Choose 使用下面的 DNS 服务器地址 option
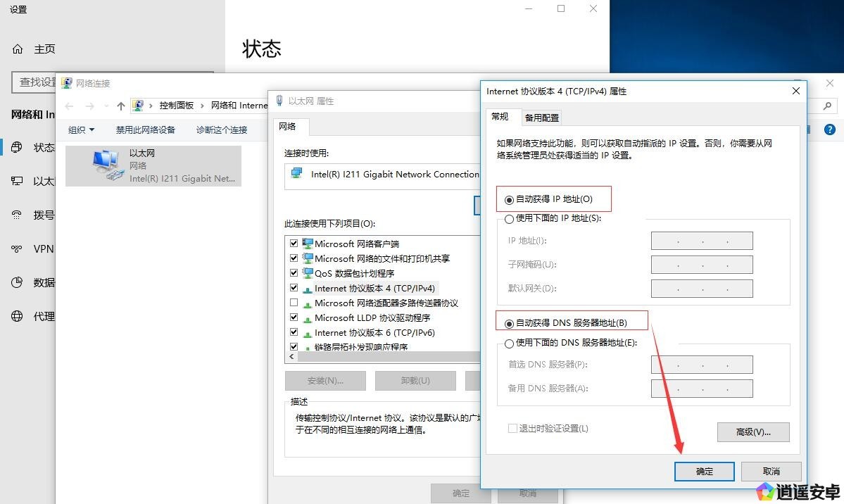The image size is (844, 504). (509, 344)
